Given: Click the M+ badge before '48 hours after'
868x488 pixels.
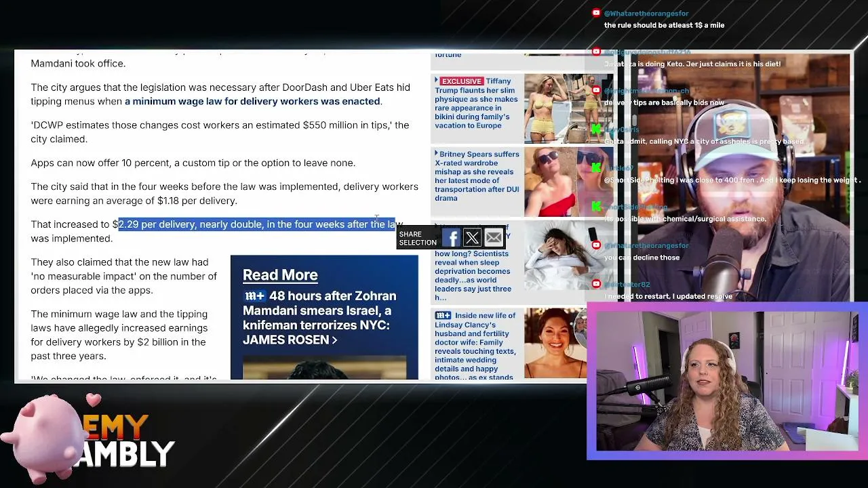Looking at the screenshot, I should (x=254, y=296).
